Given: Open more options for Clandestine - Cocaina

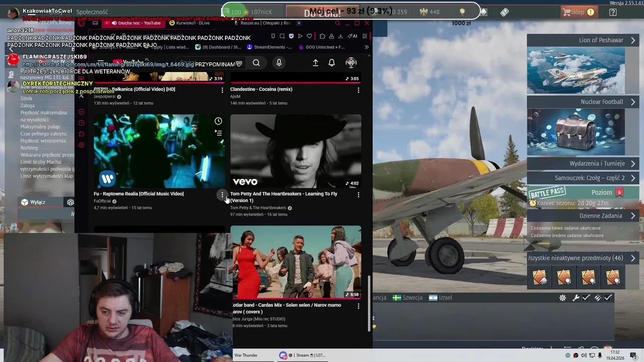Looking at the screenshot, I should tap(358, 90).
